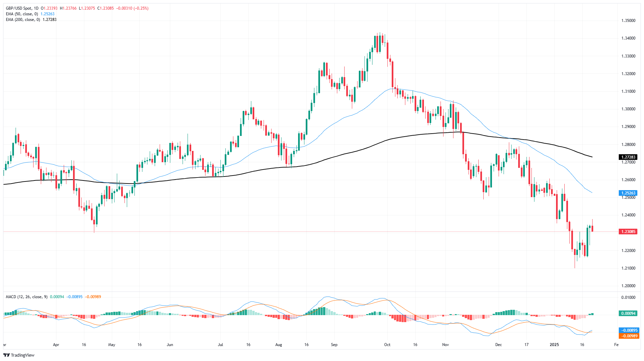The image size is (644, 361).
Task: Click the green 0.00094 MACD histogram tag
Action: pos(628,313)
